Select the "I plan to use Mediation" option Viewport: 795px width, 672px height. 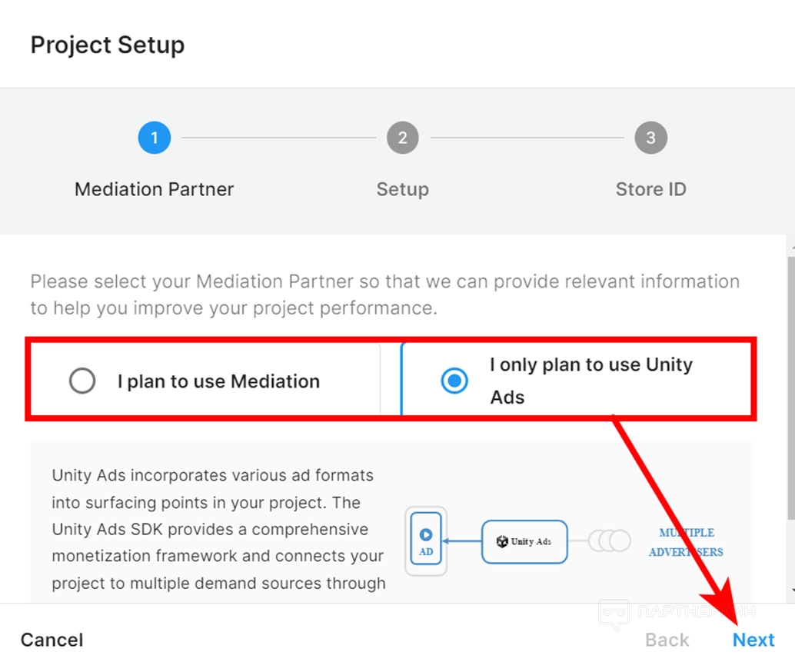point(82,381)
